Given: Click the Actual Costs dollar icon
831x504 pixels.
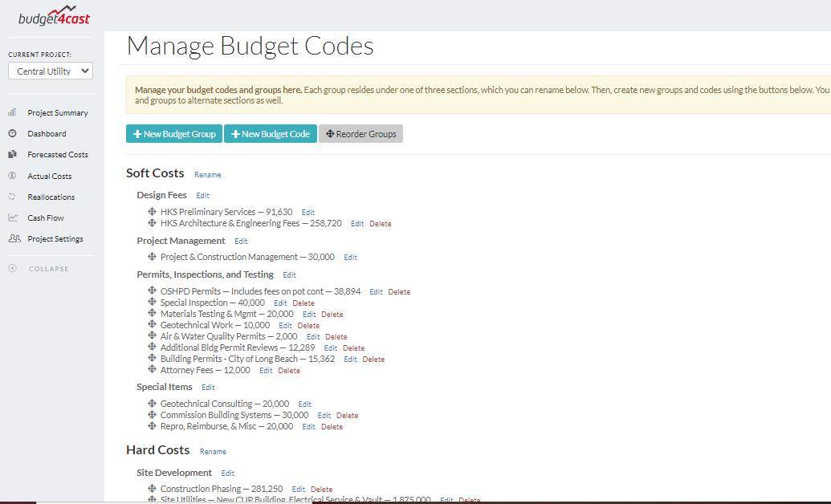Looking at the screenshot, I should point(13,176).
